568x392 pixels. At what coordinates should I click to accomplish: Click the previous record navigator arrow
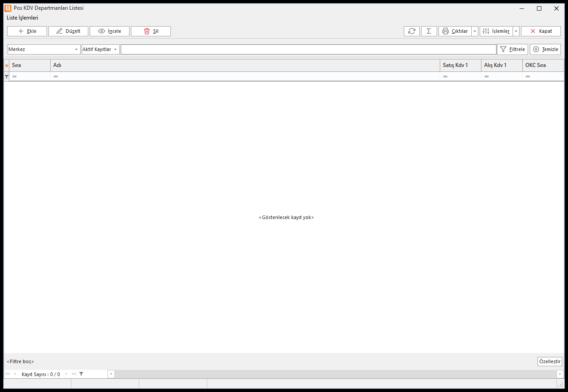[x=15, y=374]
